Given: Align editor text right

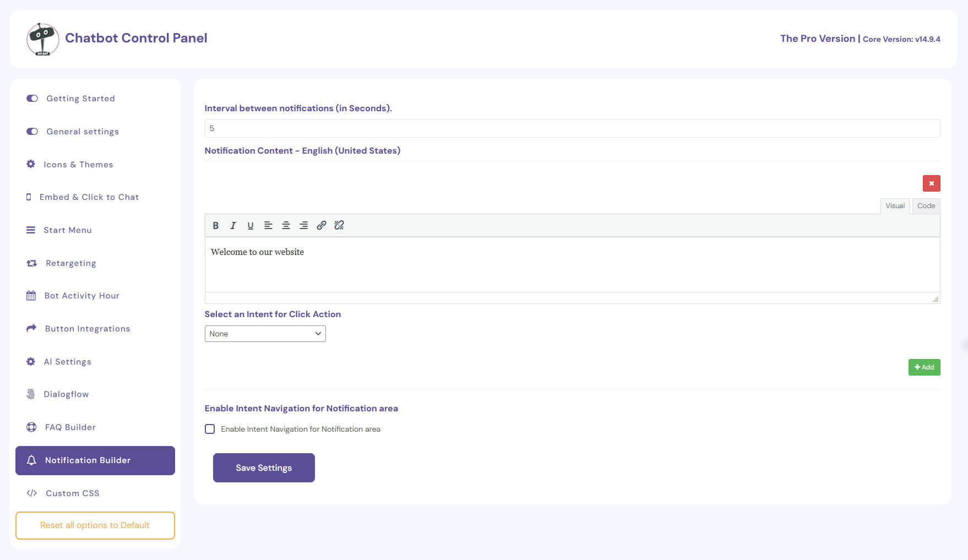Looking at the screenshot, I should (x=303, y=225).
